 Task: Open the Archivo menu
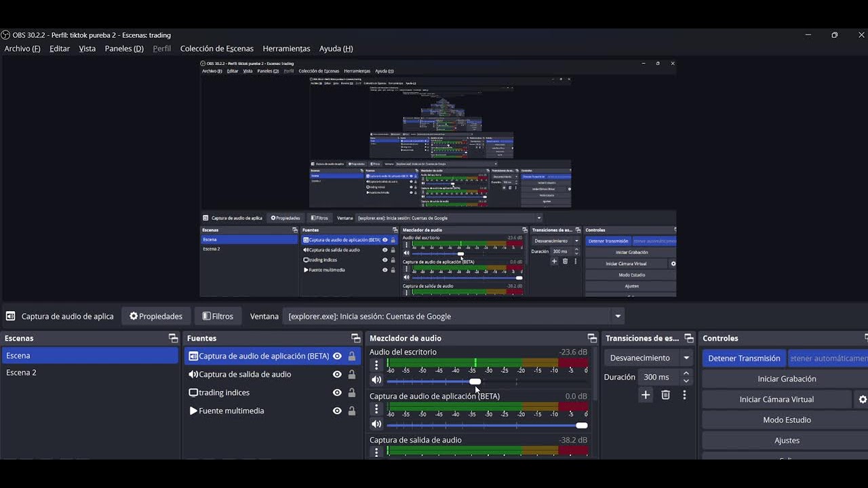(22, 49)
